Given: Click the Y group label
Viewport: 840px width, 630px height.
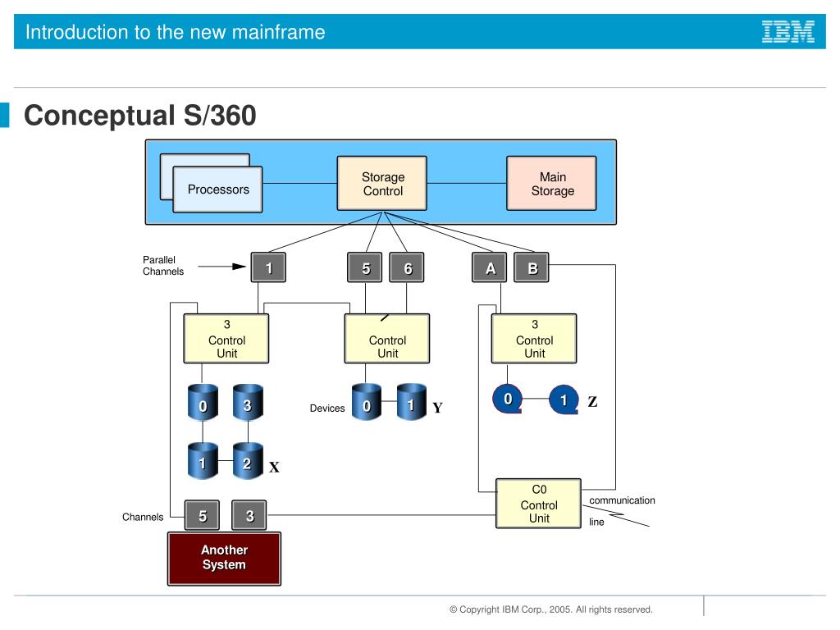Looking at the screenshot, I should click(x=438, y=409).
